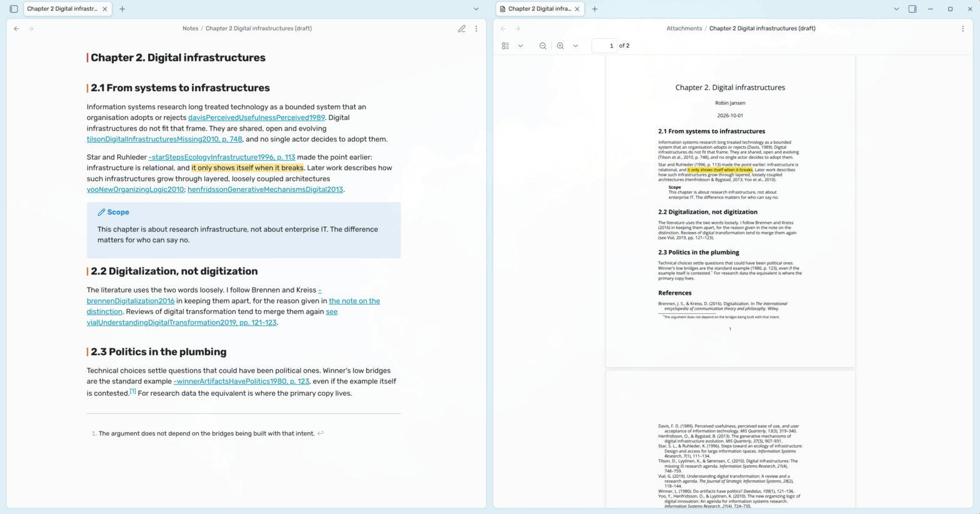Click heading 2.3 Politics in the plumbing
This screenshot has height=514, width=980.
(x=159, y=352)
